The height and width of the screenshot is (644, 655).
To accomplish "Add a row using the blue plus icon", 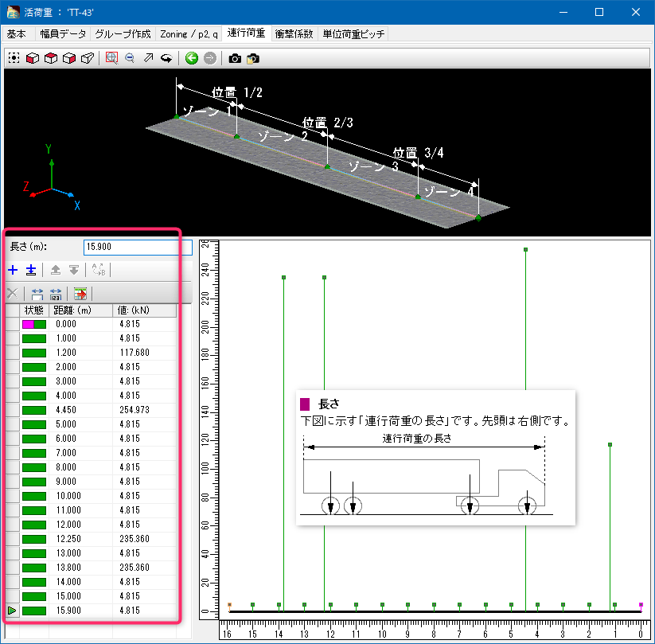I will pyautogui.click(x=13, y=270).
